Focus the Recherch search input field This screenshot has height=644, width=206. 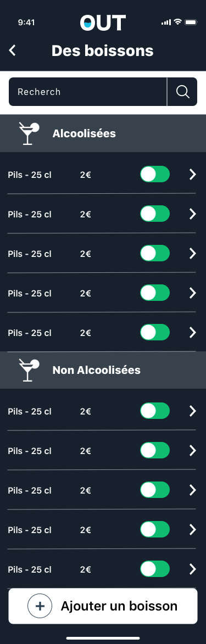(x=87, y=92)
